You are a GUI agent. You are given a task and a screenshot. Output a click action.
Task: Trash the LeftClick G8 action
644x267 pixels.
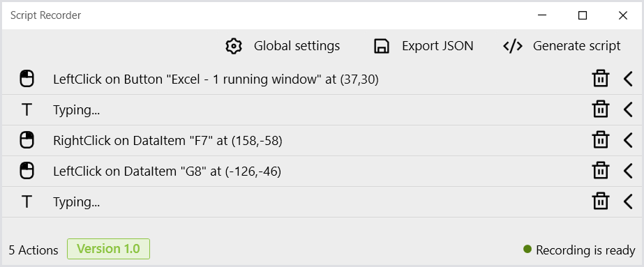(x=600, y=171)
